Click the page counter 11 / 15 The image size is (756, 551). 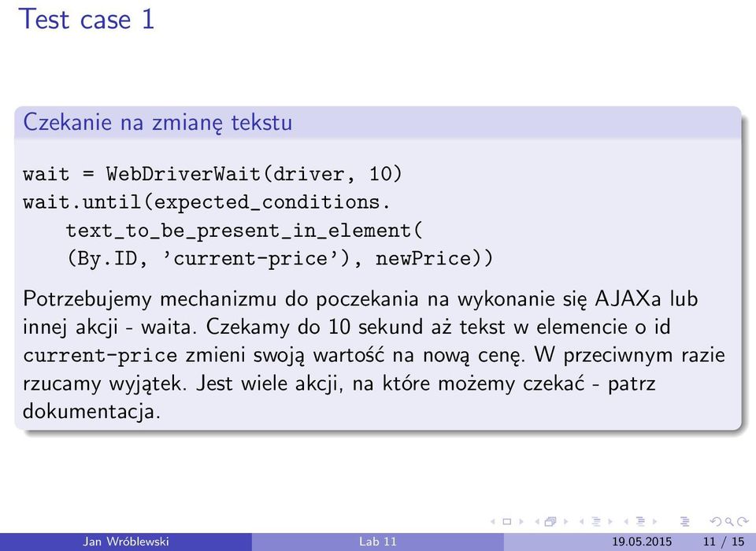(723, 542)
